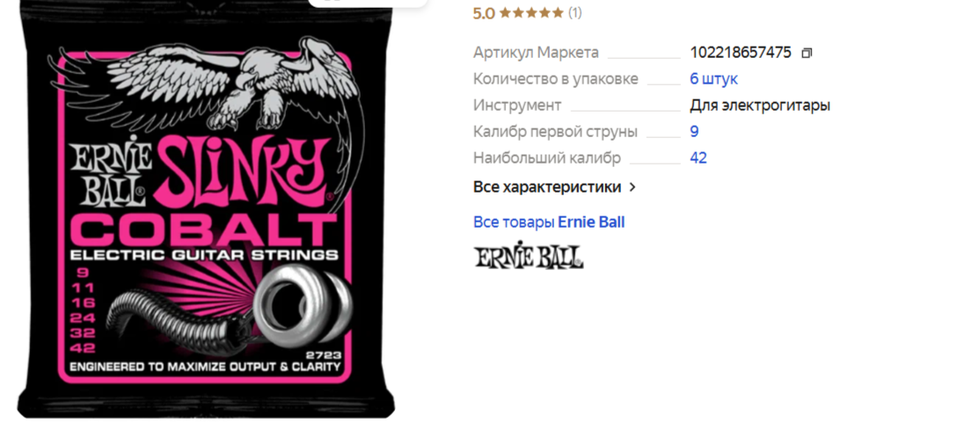Image resolution: width=980 pixels, height=437 pixels.
Task: Click the 5.0 rating score
Action: pyautogui.click(x=484, y=13)
